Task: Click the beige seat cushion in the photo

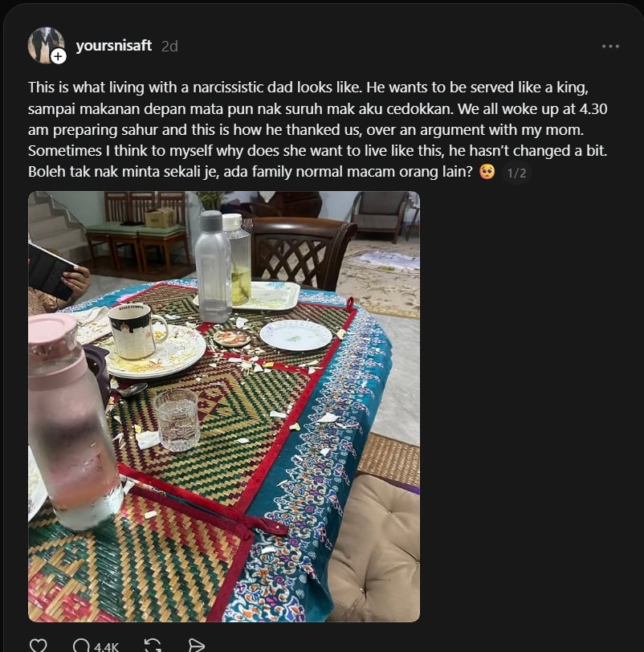Action: 374,547
